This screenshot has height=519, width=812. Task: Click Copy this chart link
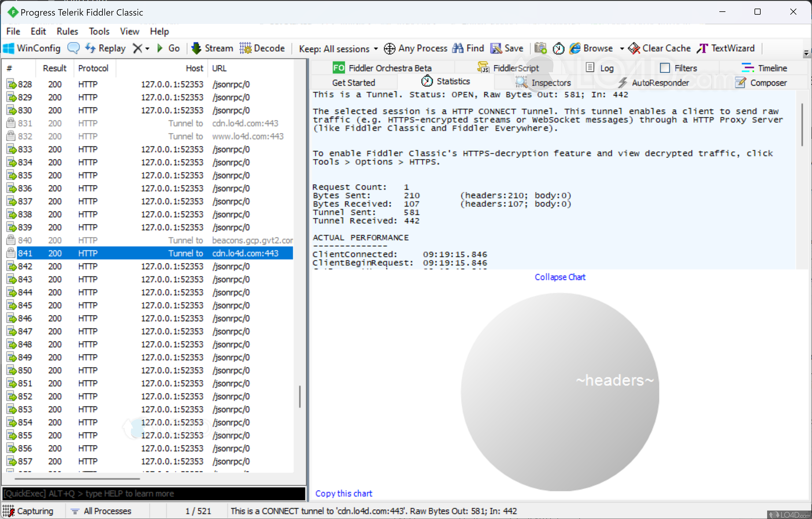click(344, 493)
